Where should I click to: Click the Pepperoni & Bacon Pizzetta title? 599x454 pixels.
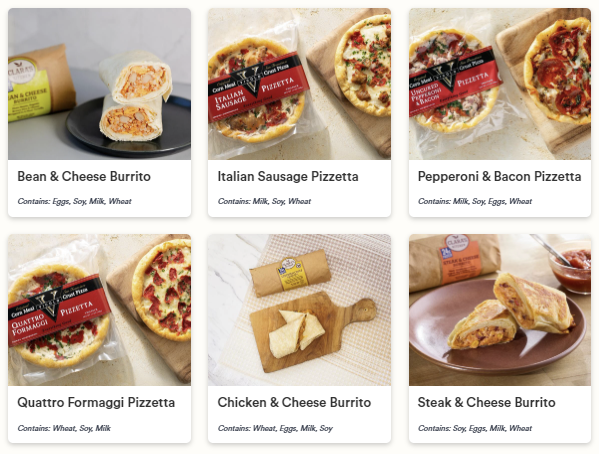point(499,177)
